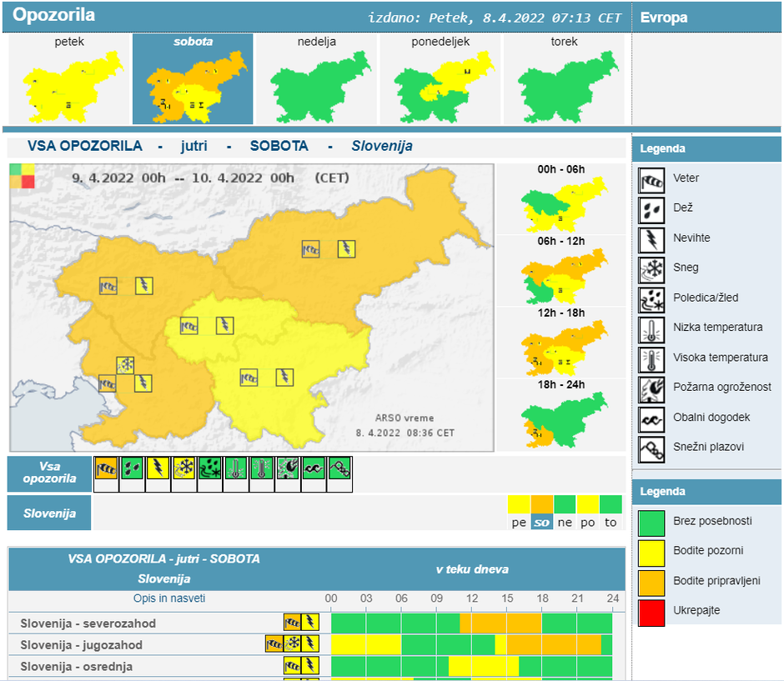Select the avalanche icon in the filter row below the map

click(x=339, y=469)
